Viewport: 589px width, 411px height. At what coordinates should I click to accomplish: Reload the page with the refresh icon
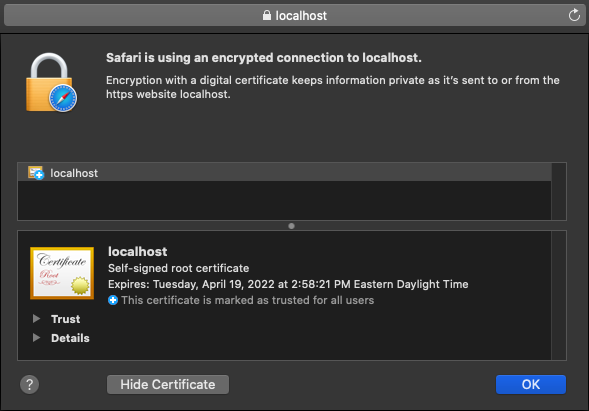[x=574, y=15]
